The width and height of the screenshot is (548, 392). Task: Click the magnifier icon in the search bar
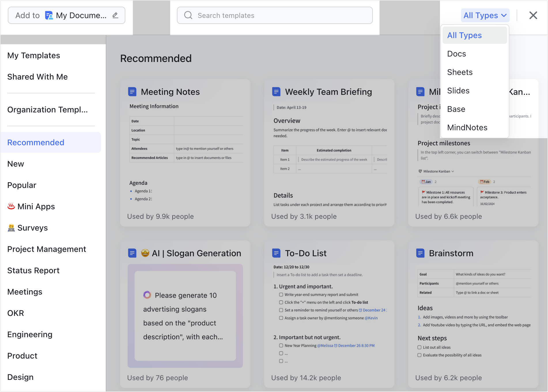pos(188,15)
